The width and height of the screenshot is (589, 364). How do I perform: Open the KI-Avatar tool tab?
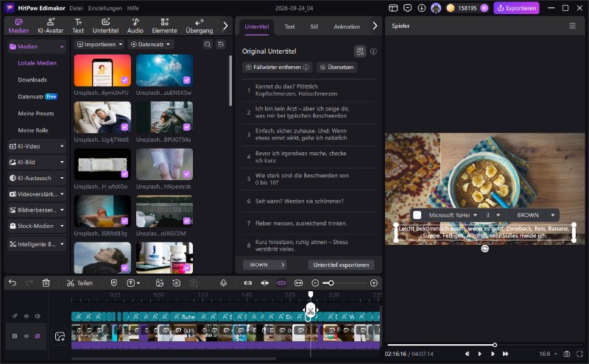tap(50, 26)
